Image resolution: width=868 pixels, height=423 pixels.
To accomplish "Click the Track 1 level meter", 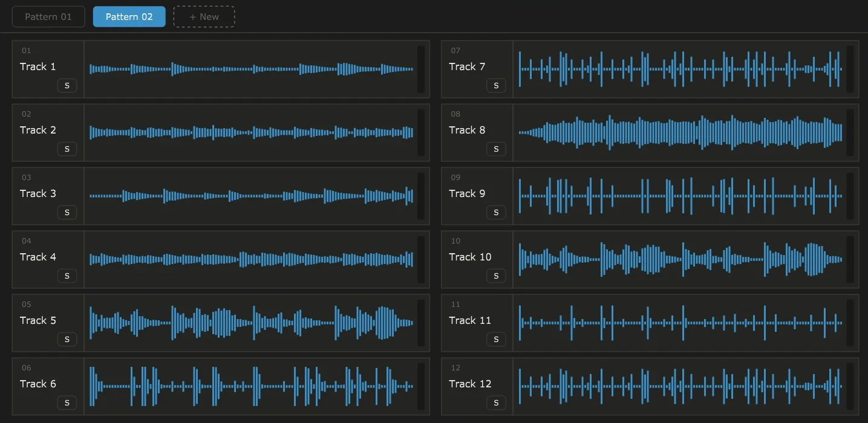I will tap(421, 69).
